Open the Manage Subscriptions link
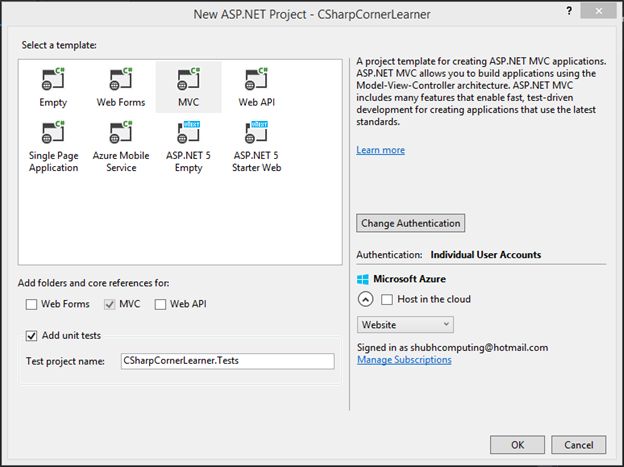Viewport: 624px width, 467px height. tap(404, 360)
